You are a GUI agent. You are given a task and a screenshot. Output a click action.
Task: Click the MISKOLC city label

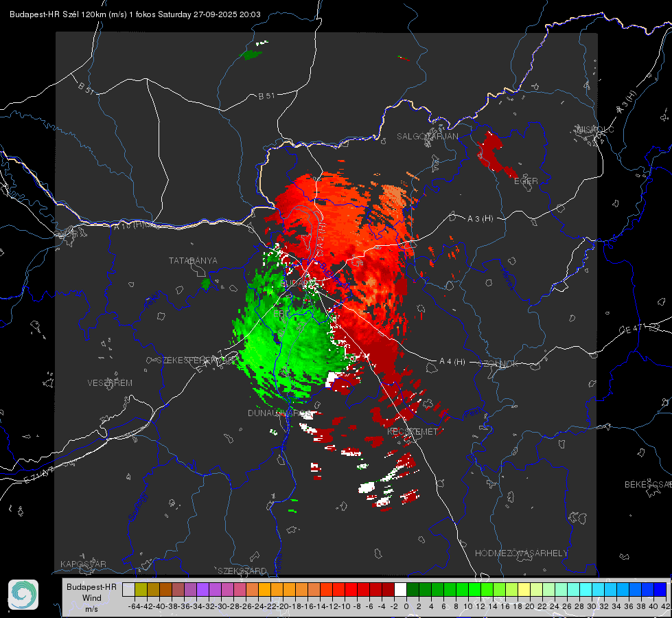coord(595,129)
